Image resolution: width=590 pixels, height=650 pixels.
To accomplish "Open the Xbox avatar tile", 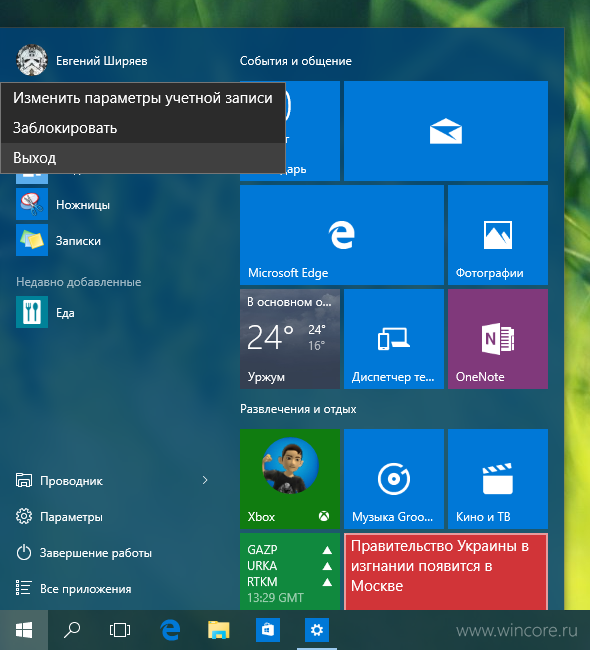I will pos(290,479).
